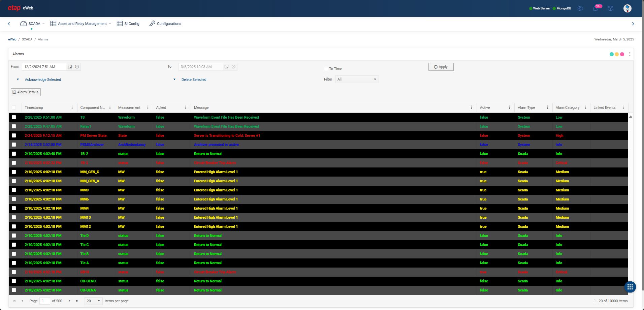
Task: Open the notifications bell icon
Action: coord(595,9)
